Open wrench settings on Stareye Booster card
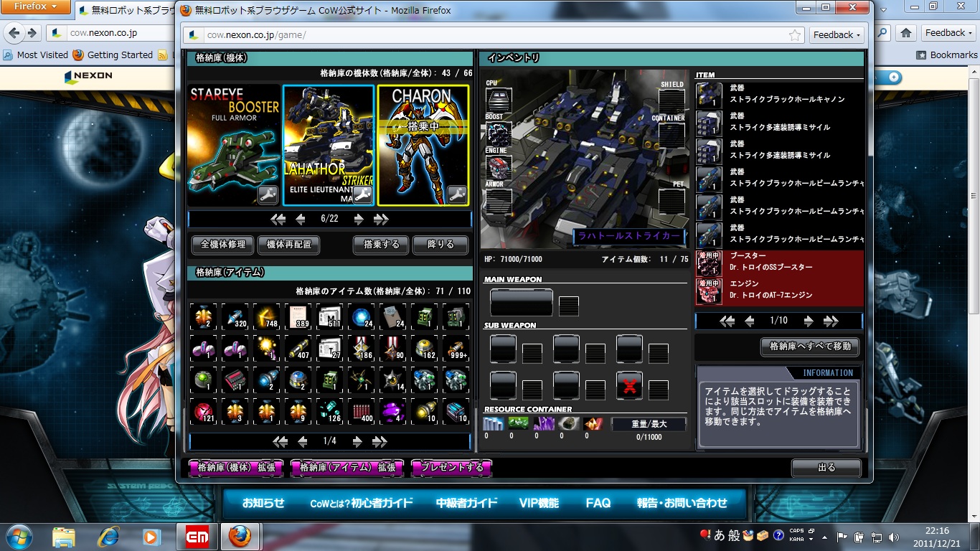This screenshot has width=980, height=551. [268, 194]
